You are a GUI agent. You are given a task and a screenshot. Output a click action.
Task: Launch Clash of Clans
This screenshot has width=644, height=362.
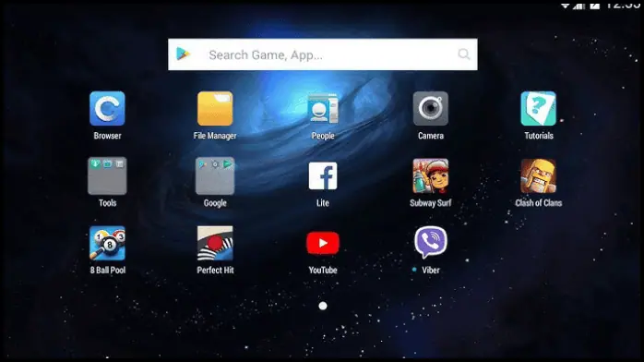pos(539,175)
